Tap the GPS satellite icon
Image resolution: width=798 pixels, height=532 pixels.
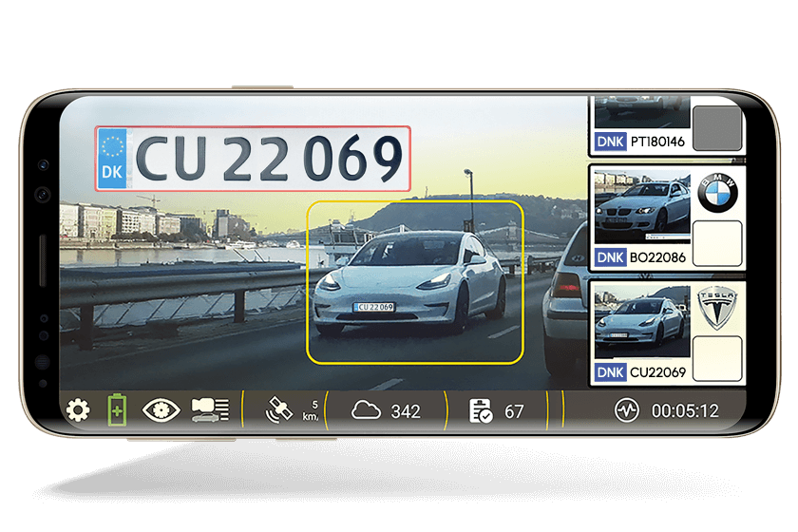point(279,410)
